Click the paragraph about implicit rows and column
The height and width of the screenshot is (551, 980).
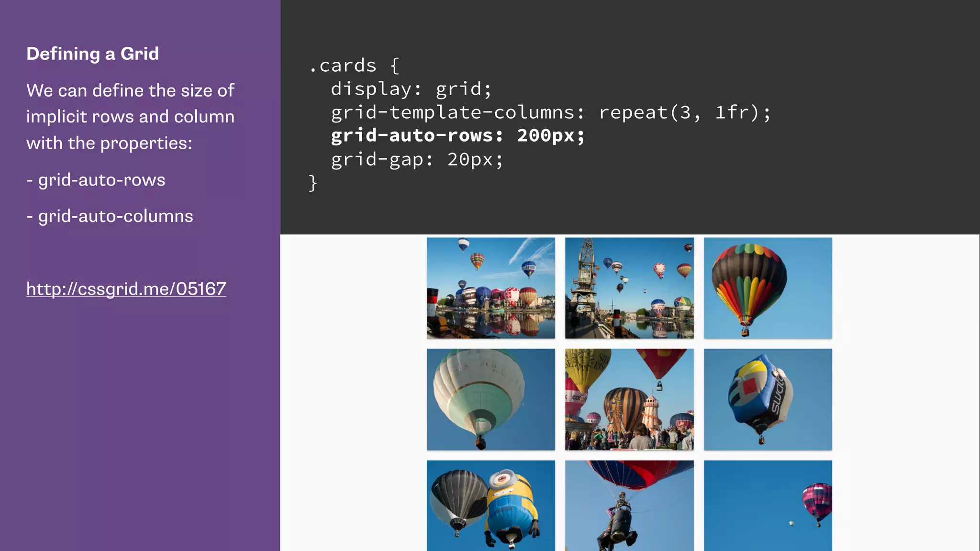[130, 117]
